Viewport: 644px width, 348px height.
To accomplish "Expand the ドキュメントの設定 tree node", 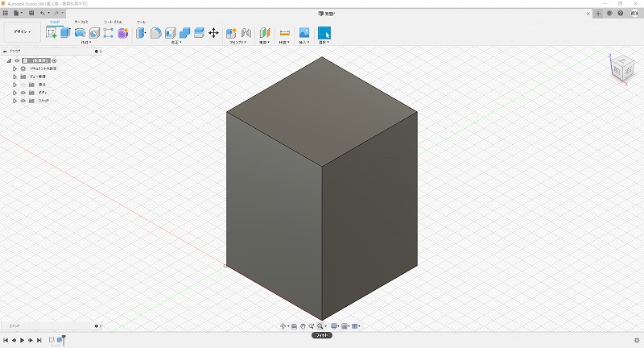I will tap(14, 68).
